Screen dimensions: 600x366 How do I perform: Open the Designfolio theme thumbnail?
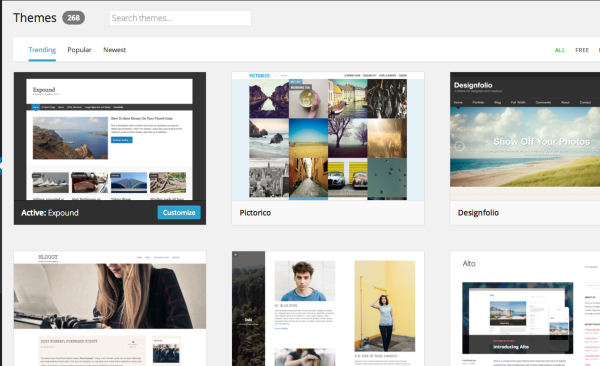pyautogui.click(x=525, y=136)
